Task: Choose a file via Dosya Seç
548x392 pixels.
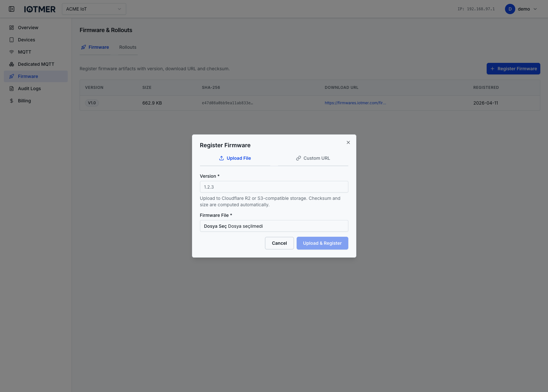Action: pos(215,226)
